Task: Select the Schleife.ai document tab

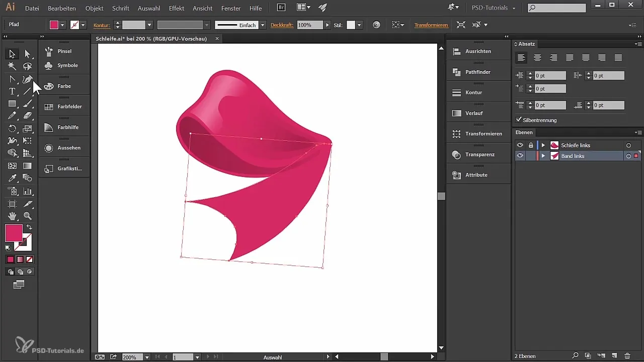Action: (x=151, y=39)
